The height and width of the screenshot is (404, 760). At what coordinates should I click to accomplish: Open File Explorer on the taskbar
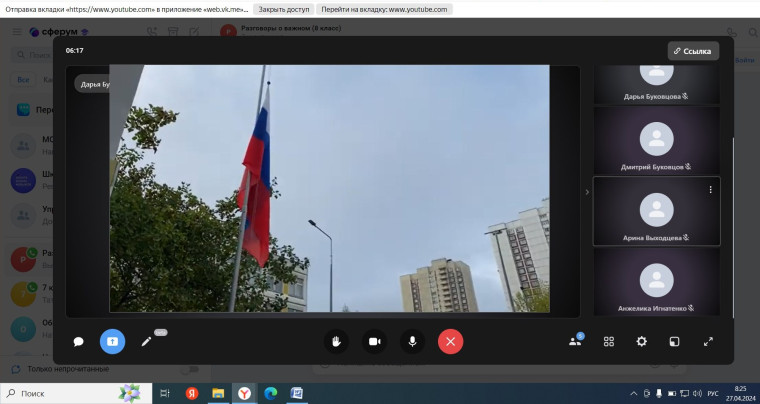click(x=218, y=393)
